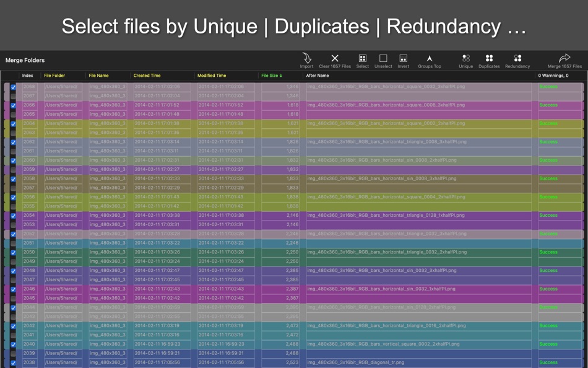The image size is (588, 368).
Task: Check the checkbox for row 2065
Action: click(x=13, y=115)
